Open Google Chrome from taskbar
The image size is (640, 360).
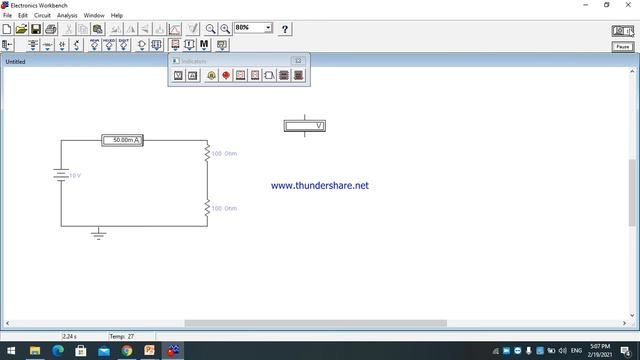tap(127, 351)
